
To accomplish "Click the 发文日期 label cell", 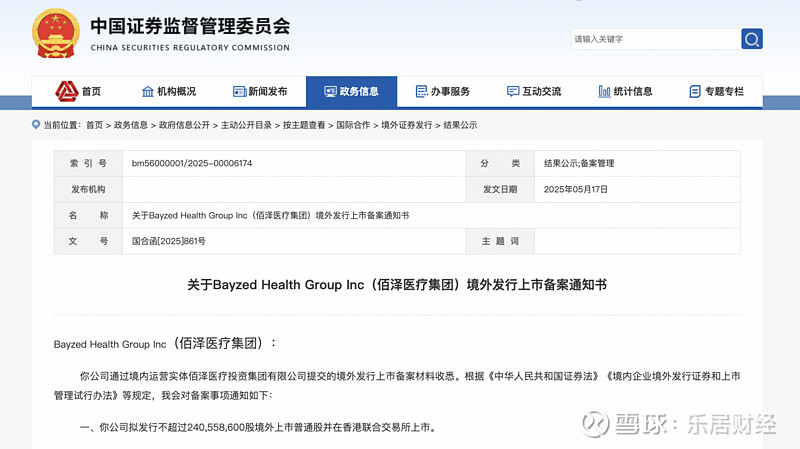I will pyautogui.click(x=500, y=189).
